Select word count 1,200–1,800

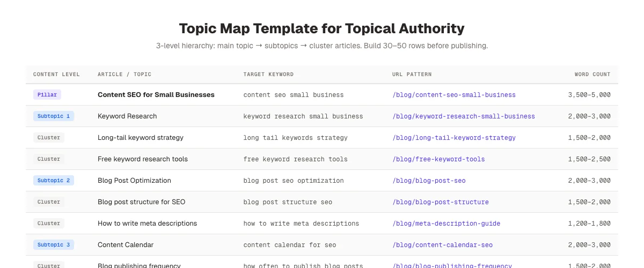(589, 224)
